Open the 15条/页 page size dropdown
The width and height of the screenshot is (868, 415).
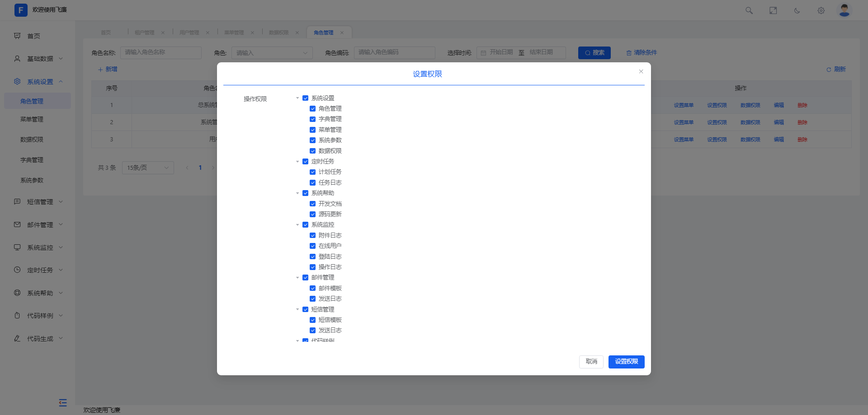click(x=148, y=168)
